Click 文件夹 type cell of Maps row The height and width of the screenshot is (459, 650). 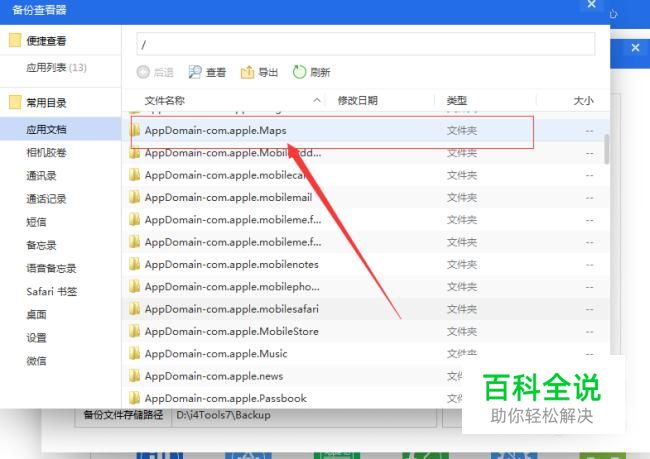pyautogui.click(x=461, y=131)
